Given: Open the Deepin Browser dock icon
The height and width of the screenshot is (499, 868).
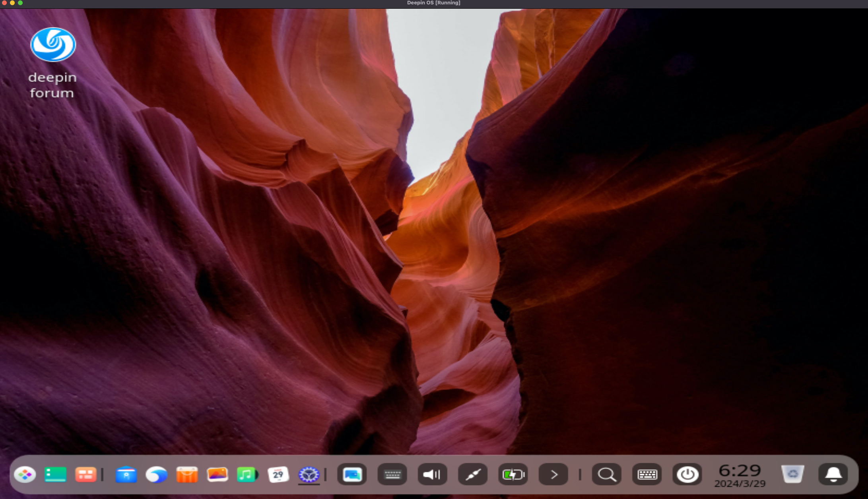Looking at the screenshot, I should click(156, 474).
